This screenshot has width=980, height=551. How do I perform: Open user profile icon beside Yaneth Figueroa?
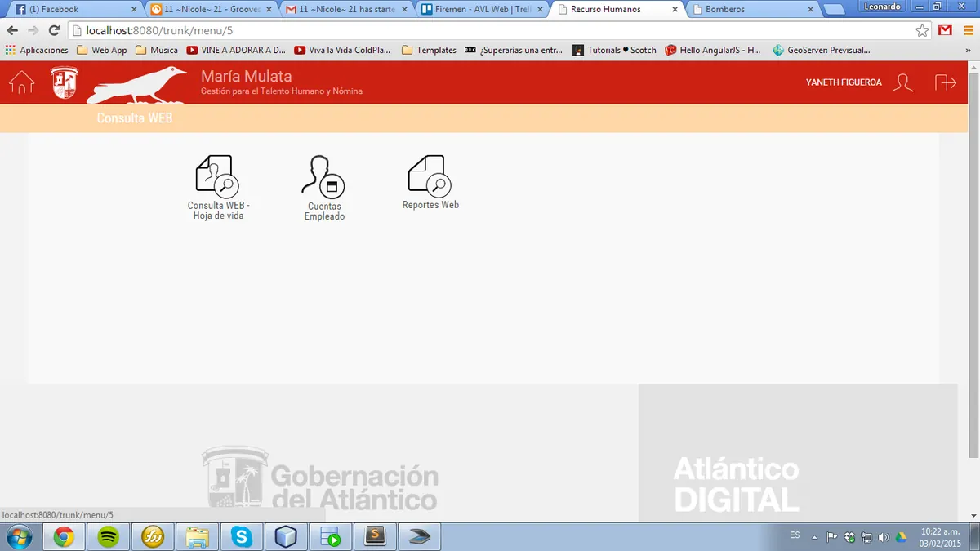point(902,82)
